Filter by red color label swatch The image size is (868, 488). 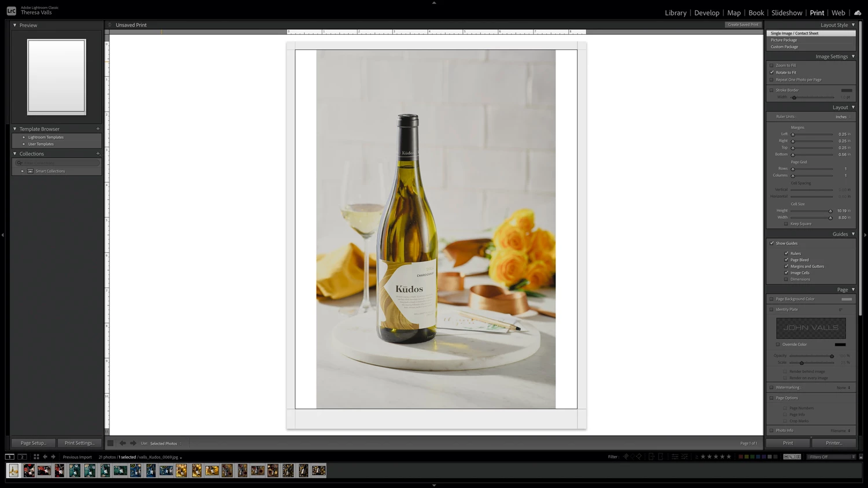(741, 457)
